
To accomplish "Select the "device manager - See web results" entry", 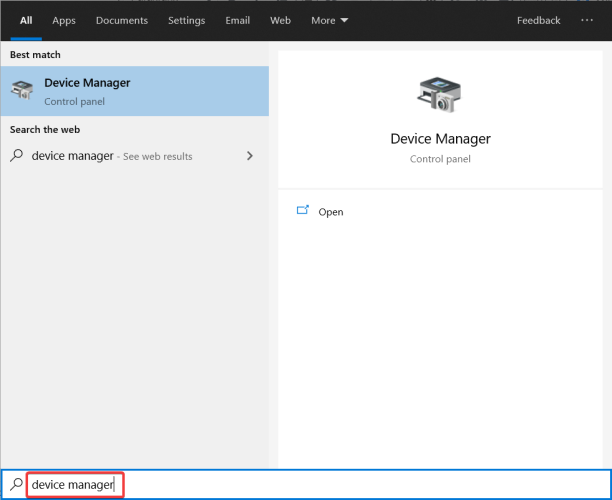I will tap(112, 156).
